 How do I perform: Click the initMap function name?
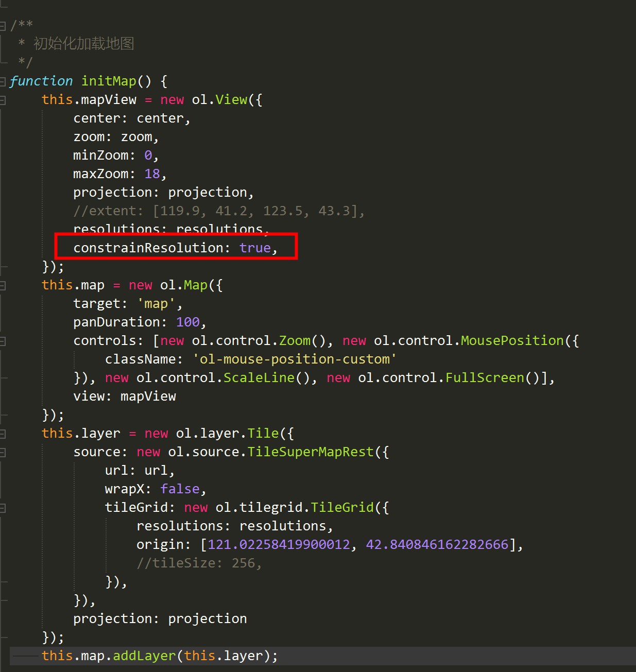(109, 81)
